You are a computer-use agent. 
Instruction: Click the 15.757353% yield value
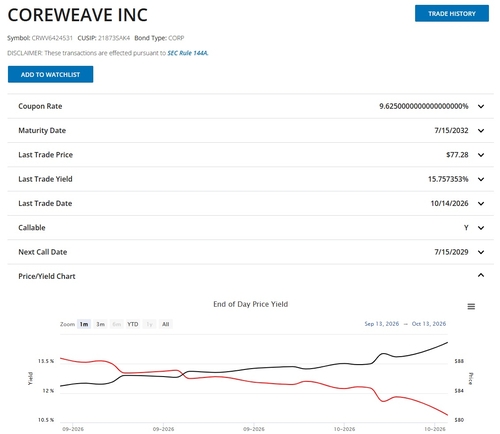coord(448,179)
